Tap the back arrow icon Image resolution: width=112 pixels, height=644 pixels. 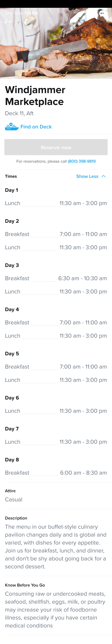[x=8, y=22]
